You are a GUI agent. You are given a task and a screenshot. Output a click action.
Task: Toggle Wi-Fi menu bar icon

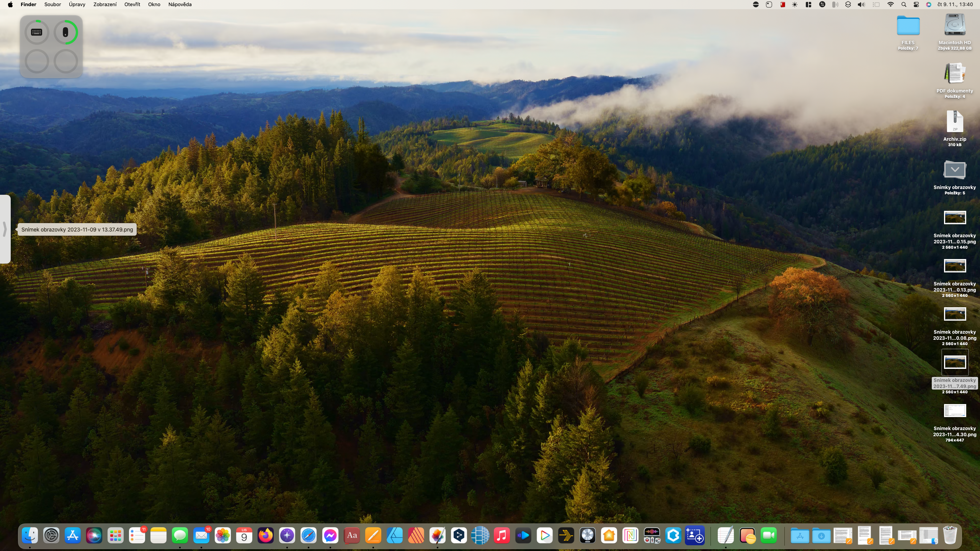click(x=890, y=5)
